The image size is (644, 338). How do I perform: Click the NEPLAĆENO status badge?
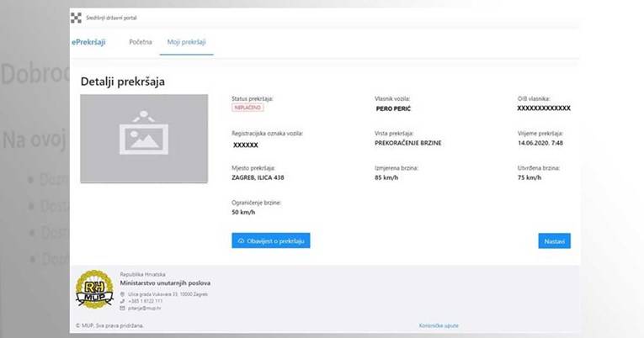coord(248,108)
